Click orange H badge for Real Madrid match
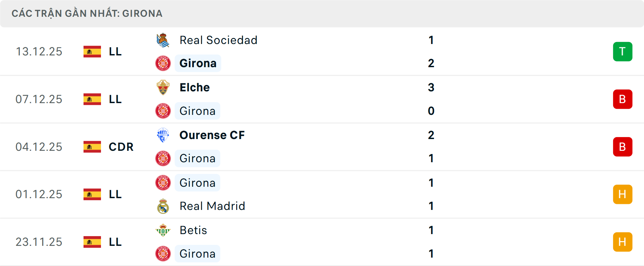The height and width of the screenshot is (266, 644). (623, 194)
